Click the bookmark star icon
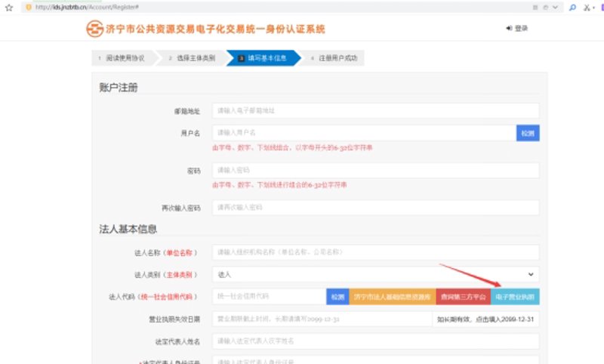This screenshot has width=604, height=364. [x=9, y=8]
